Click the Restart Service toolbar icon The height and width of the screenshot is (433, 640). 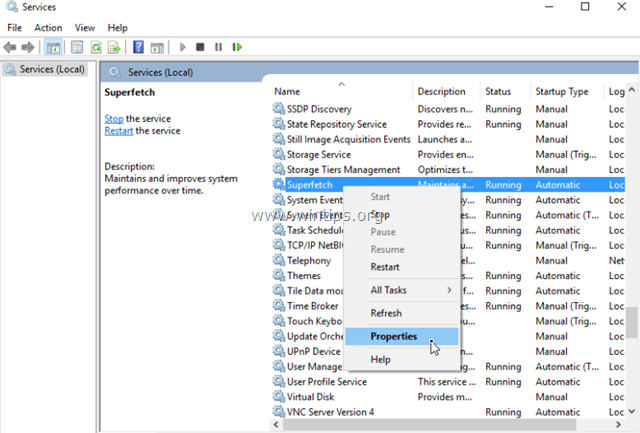tap(237, 47)
